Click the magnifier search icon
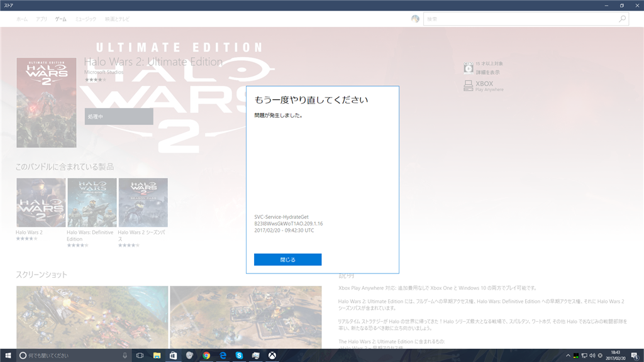Image resolution: width=644 pixels, height=362 pixels. [x=622, y=19]
